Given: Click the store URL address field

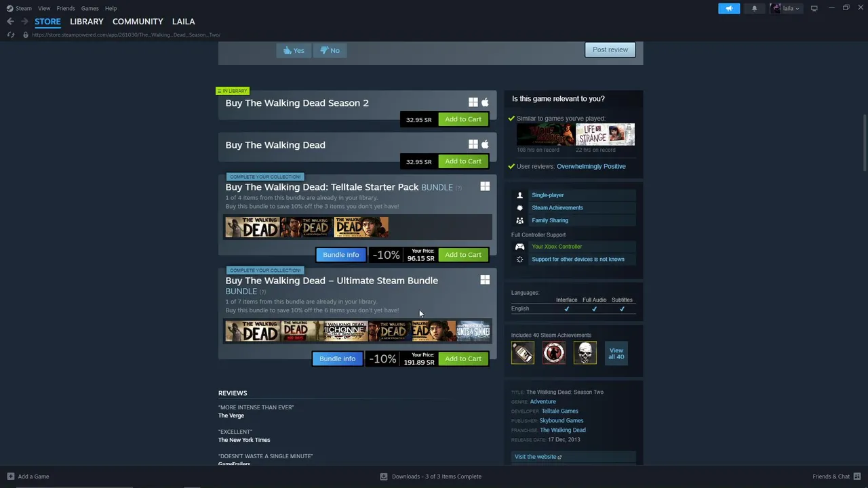Looking at the screenshot, I should click(x=126, y=35).
